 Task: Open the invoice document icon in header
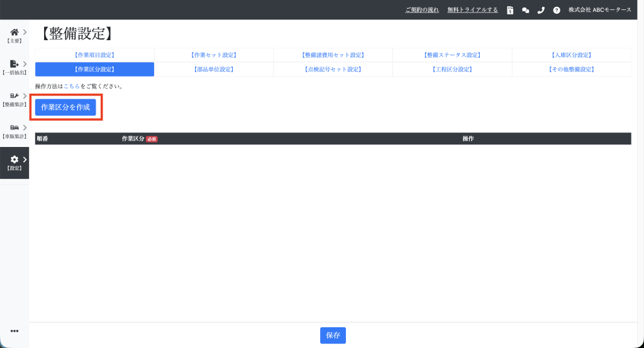510,10
